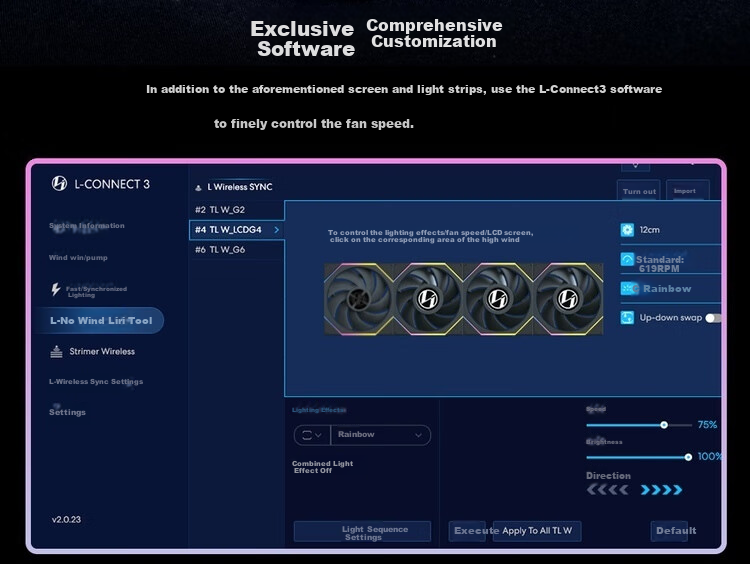This screenshot has height=564, width=750.
Task: Click the 75% speed value
Action: click(707, 425)
